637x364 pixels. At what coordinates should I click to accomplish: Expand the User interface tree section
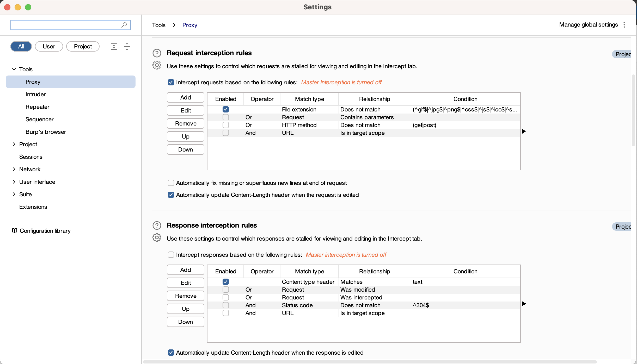pyautogui.click(x=14, y=182)
